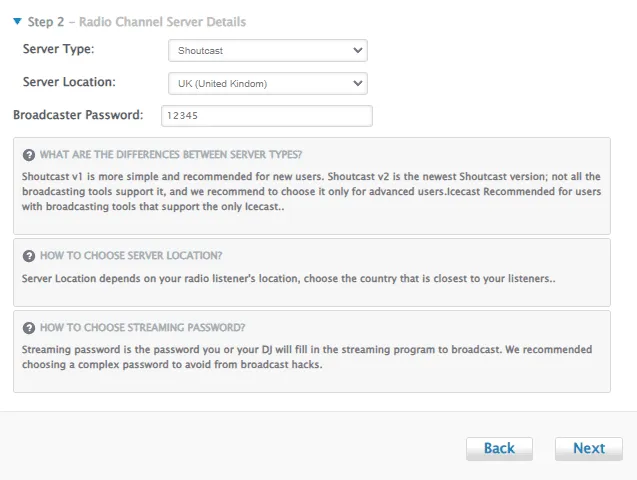
Task: Click the Server Location dropdown chevron arrow
Action: [x=358, y=84]
